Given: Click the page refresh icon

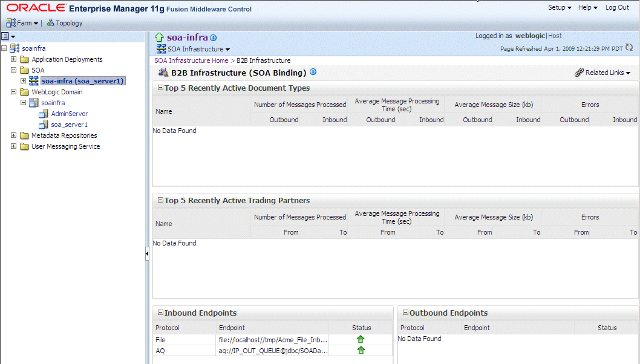Looking at the screenshot, I should pos(629,48).
